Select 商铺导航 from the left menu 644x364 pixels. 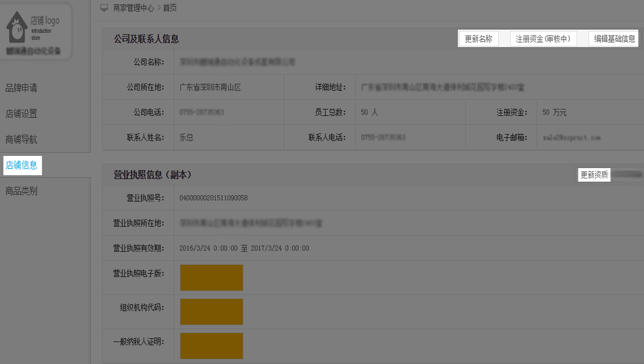tap(21, 139)
